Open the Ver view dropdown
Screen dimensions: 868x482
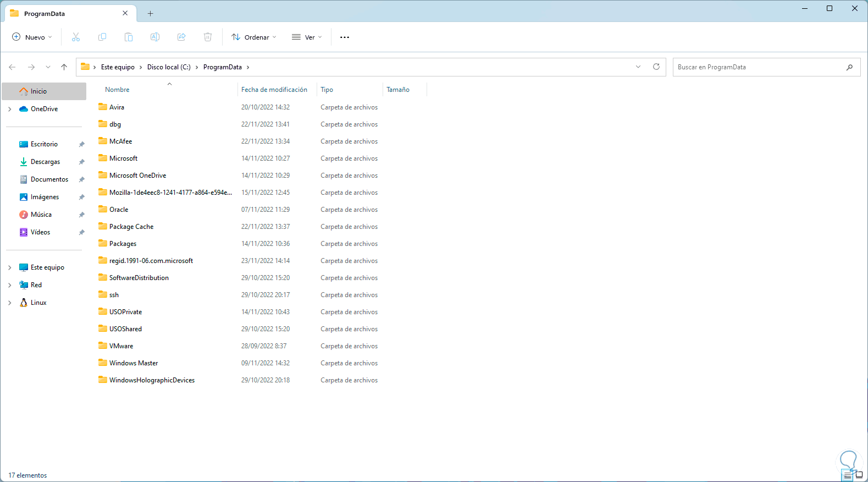(x=307, y=37)
